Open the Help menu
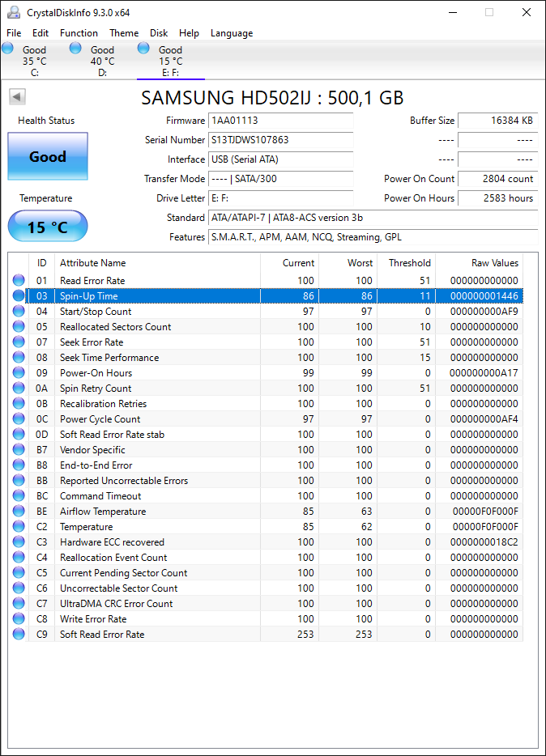Screen dimensions: 546x756 [x=189, y=33]
